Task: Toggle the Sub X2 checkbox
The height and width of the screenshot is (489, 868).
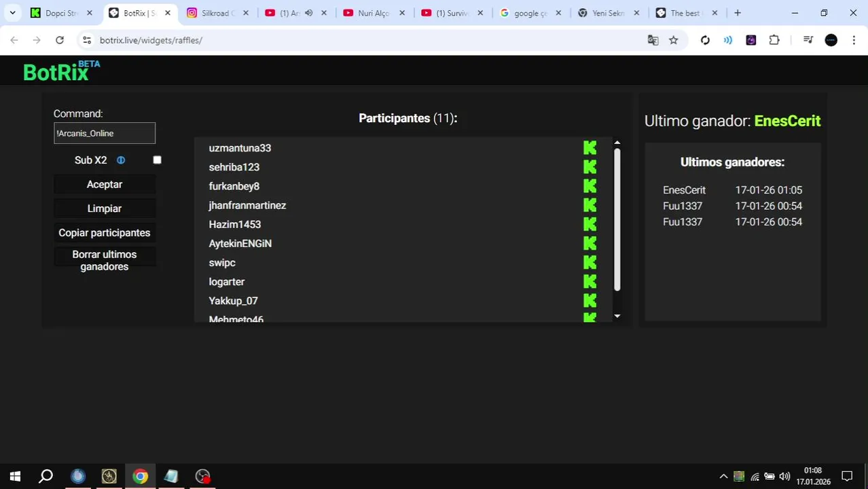Action: pos(157,160)
